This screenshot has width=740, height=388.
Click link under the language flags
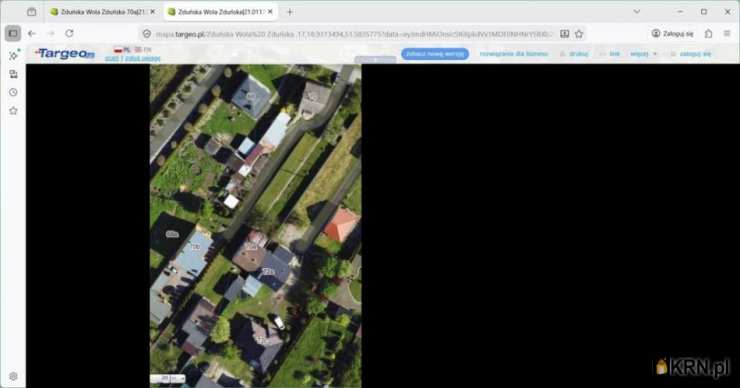[x=132, y=59]
